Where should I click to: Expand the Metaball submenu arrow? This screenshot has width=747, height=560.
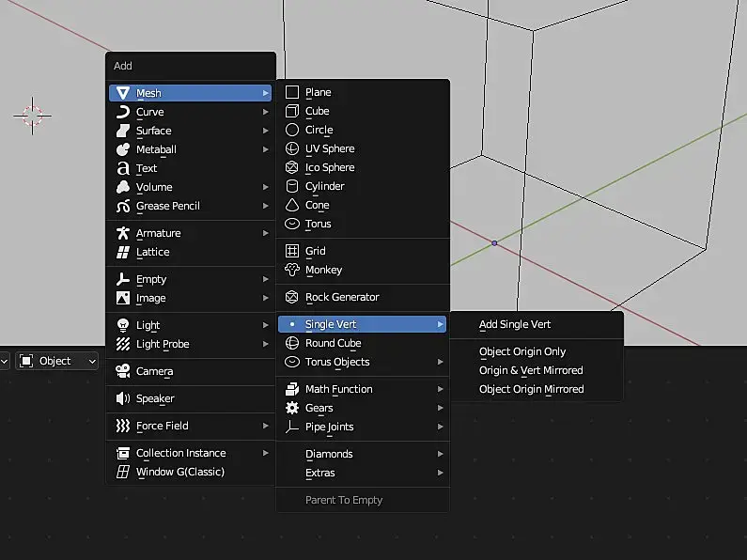click(265, 149)
